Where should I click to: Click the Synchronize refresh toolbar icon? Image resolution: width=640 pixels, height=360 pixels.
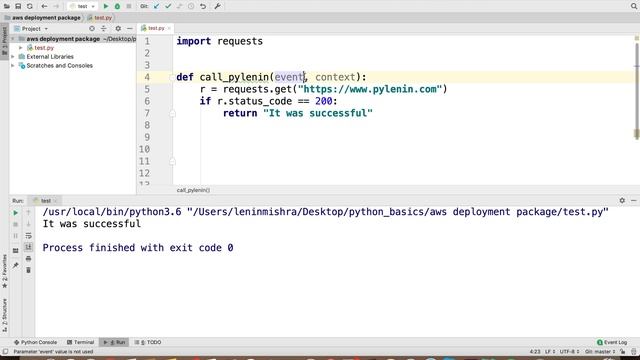click(x=30, y=6)
